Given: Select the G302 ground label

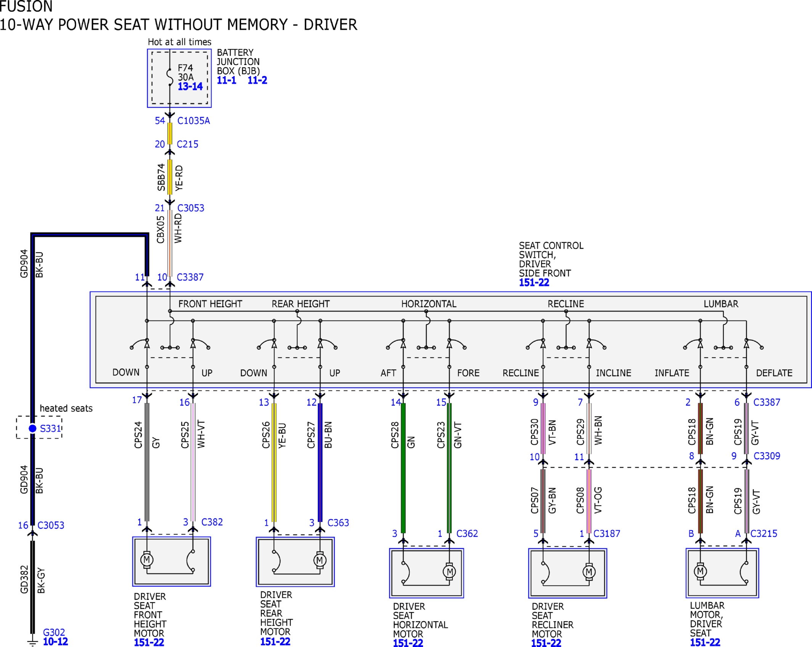Looking at the screenshot, I should tap(54, 633).
